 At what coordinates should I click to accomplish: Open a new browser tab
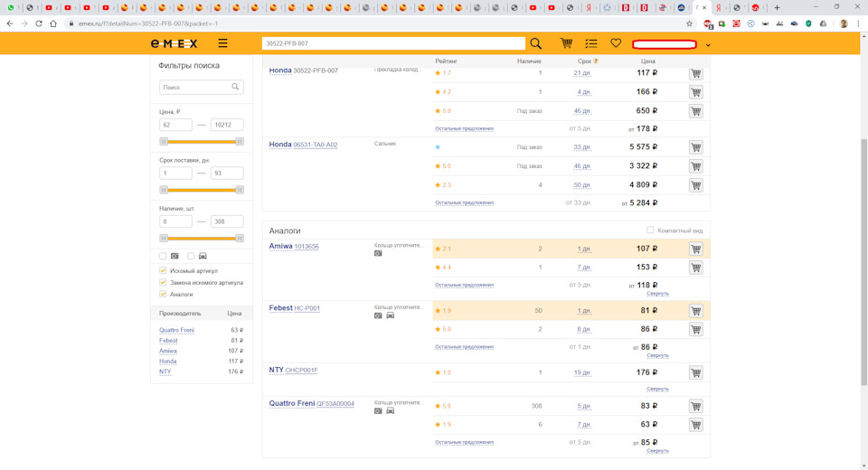tap(777, 8)
